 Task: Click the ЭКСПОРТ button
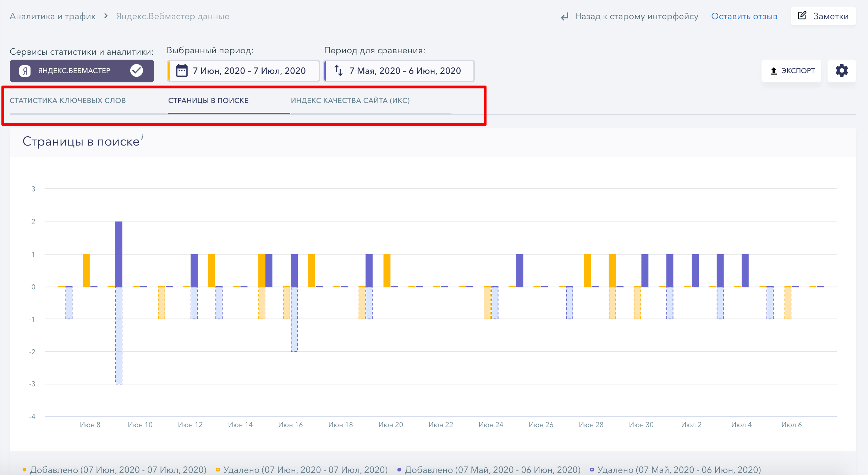click(x=791, y=71)
